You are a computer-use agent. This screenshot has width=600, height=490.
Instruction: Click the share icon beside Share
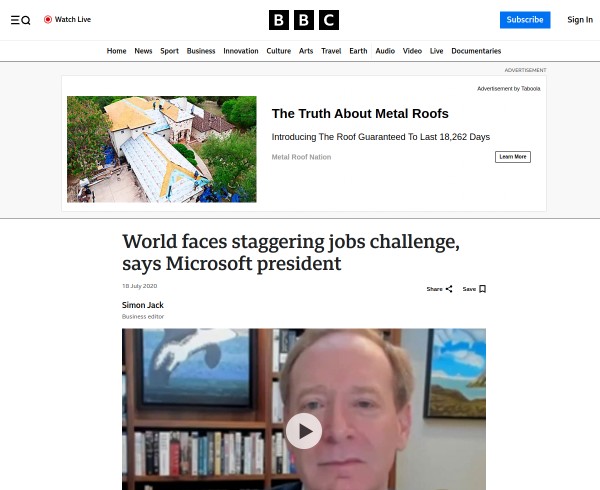coord(449,289)
